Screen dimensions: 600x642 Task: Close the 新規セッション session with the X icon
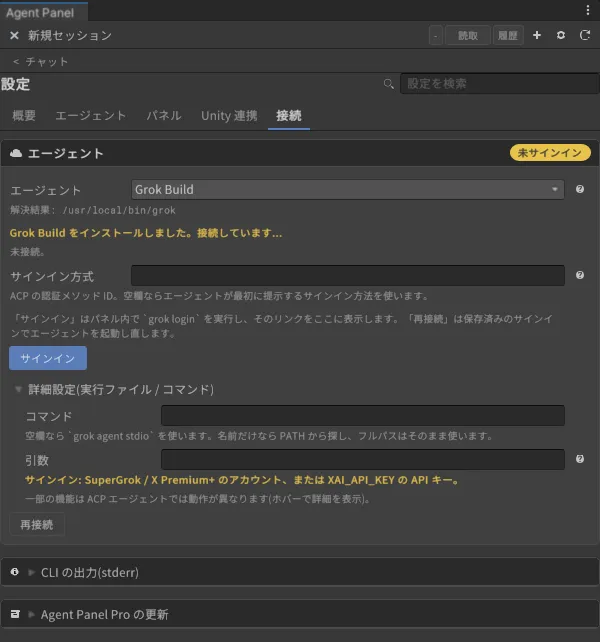pyautogui.click(x=14, y=36)
